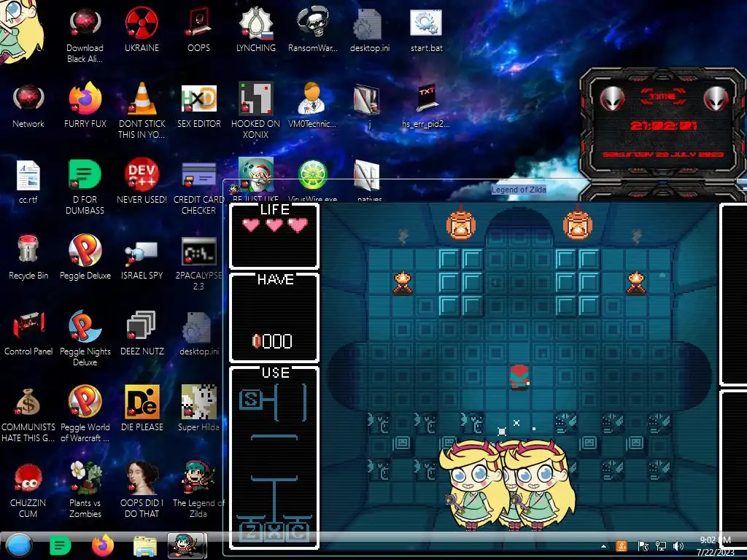Click the left alien head on clock gadget
Image resolution: width=747 pixels, height=560 pixels.
tap(612, 98)
